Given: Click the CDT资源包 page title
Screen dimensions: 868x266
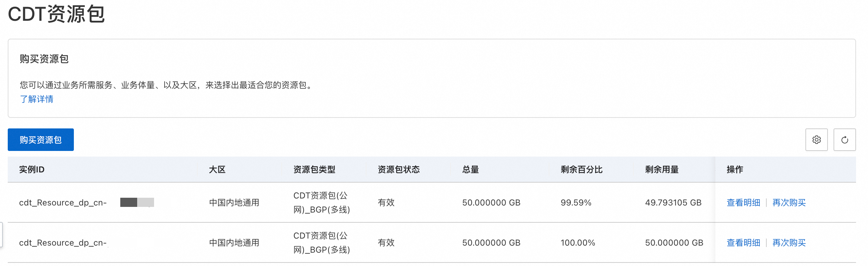Looking at the screenshot, I should [x=56, y=14].
